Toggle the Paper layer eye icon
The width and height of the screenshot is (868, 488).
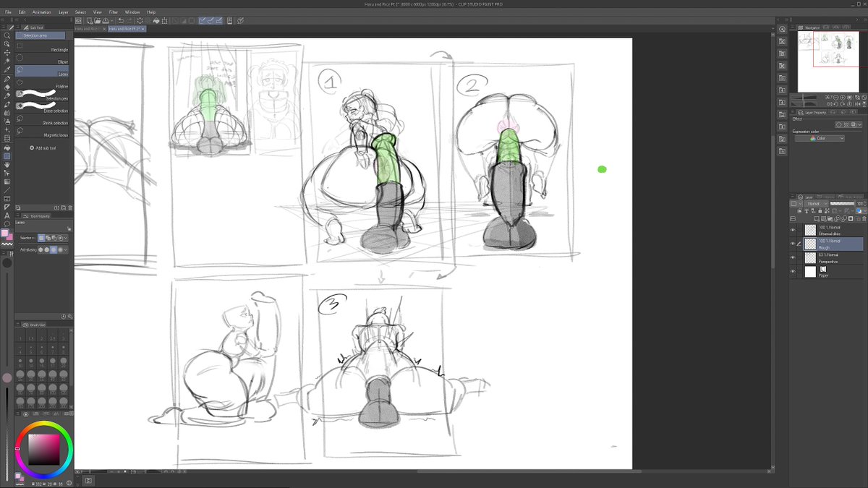[793, 271]
